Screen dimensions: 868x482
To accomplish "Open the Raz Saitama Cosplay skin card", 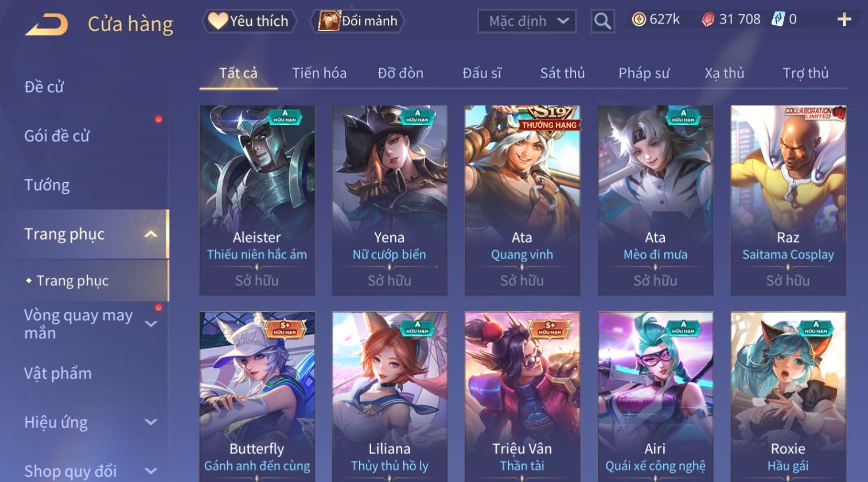I will 788,201.
